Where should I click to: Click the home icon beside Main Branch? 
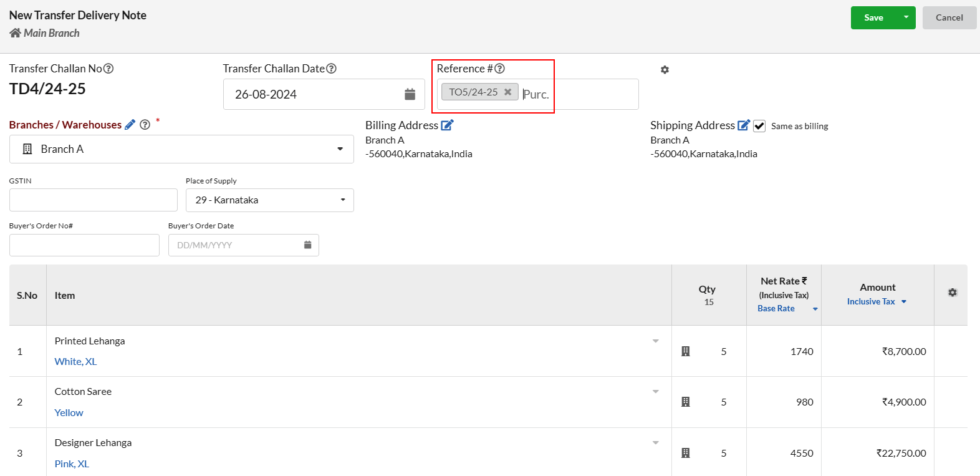[x=15, y=33]
